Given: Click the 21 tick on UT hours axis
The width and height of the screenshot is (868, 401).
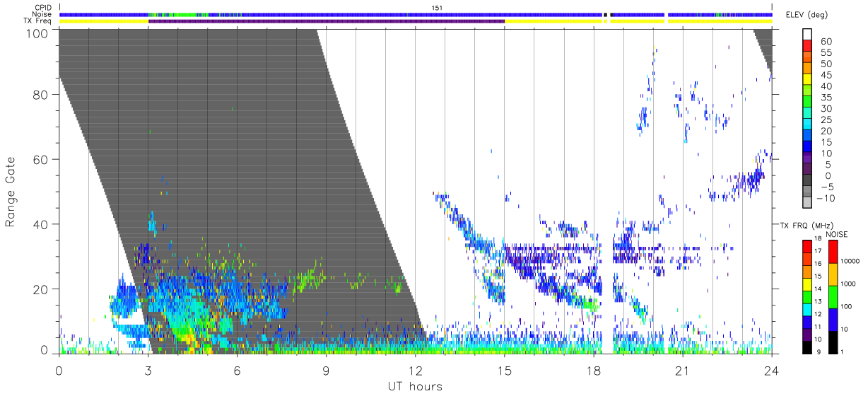Looking at the screenshot, I should (x=683, y=371).
